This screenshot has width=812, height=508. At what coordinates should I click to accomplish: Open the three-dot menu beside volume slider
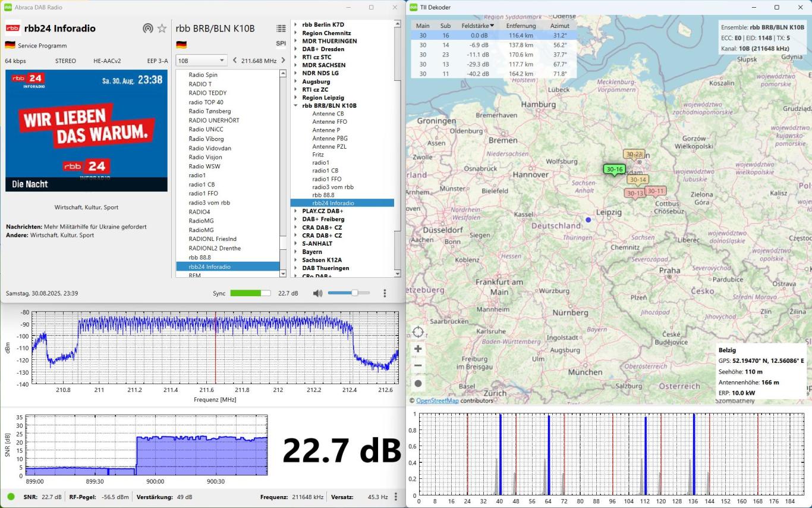pos(385,293)
